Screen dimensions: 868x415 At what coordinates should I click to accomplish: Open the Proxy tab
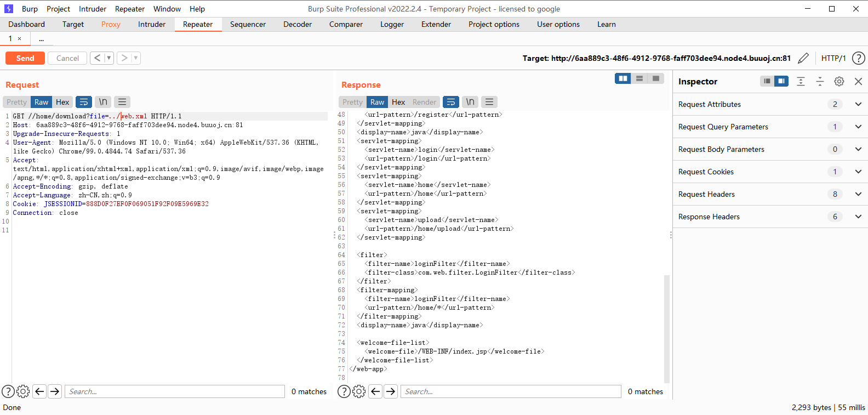point(111,24)
